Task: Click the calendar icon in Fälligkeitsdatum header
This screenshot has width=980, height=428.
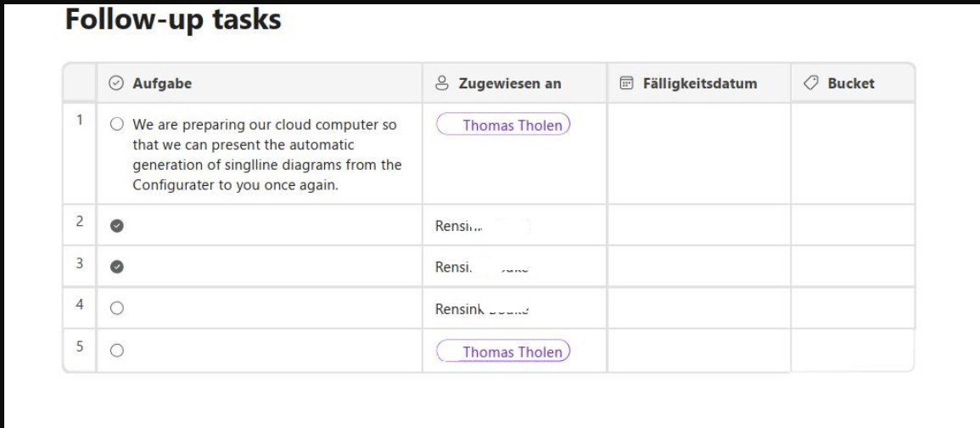Action: pos(627,83)
